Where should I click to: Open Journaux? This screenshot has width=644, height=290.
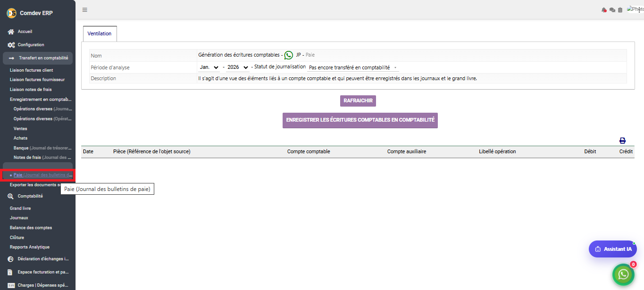[x=19, y=218]
